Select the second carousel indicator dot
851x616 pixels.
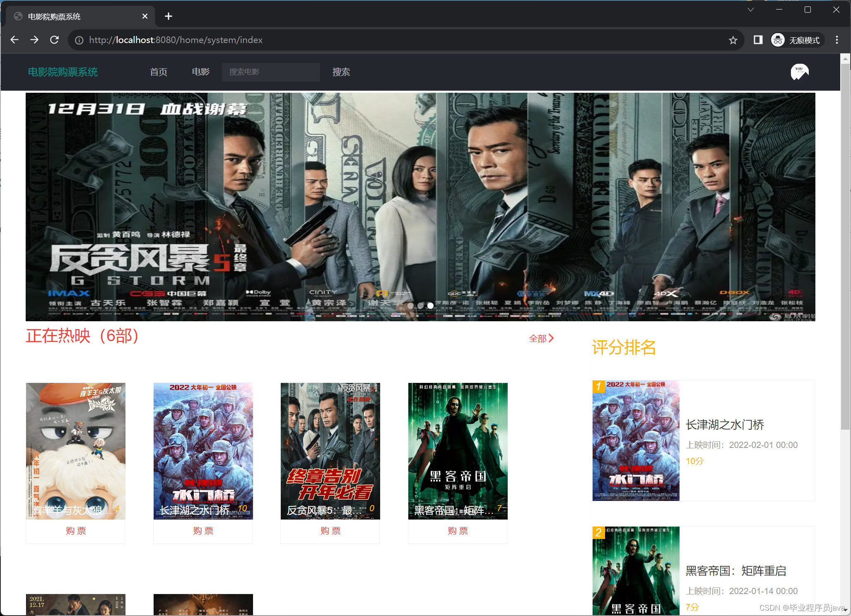tap(420, 306)
